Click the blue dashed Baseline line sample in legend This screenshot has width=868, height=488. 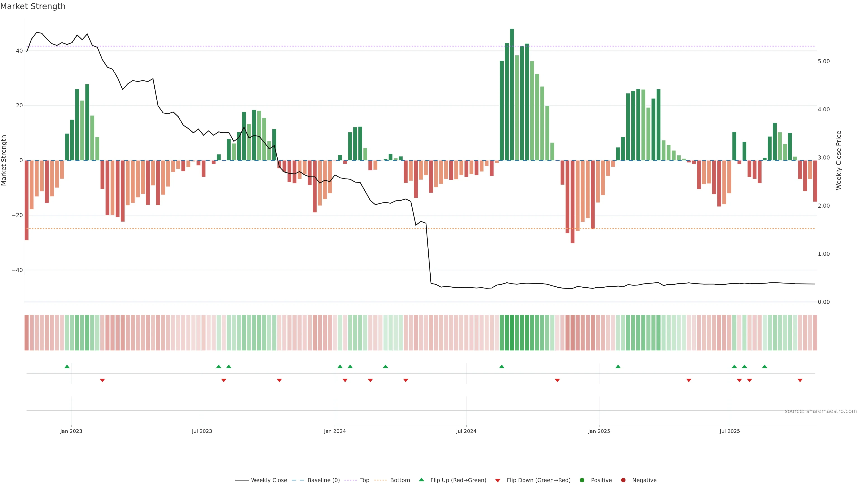coord(298,480)
